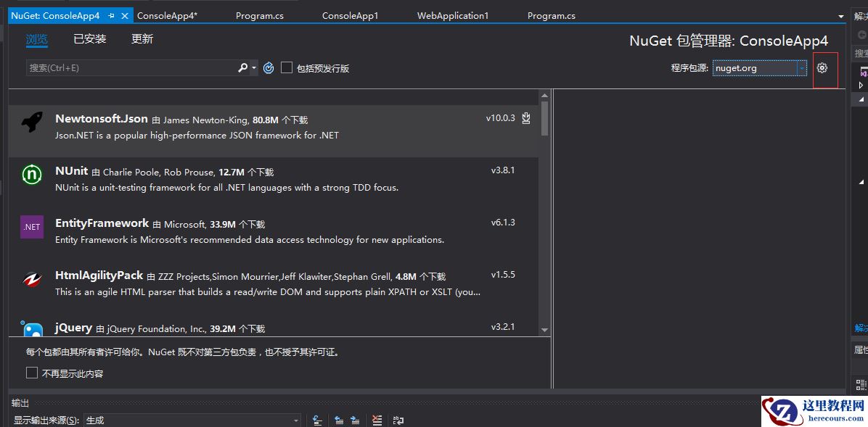This screenshot has width=868, height=427.
Task: Select the Newtonsoft.Json package name
Action: (102, 118)
